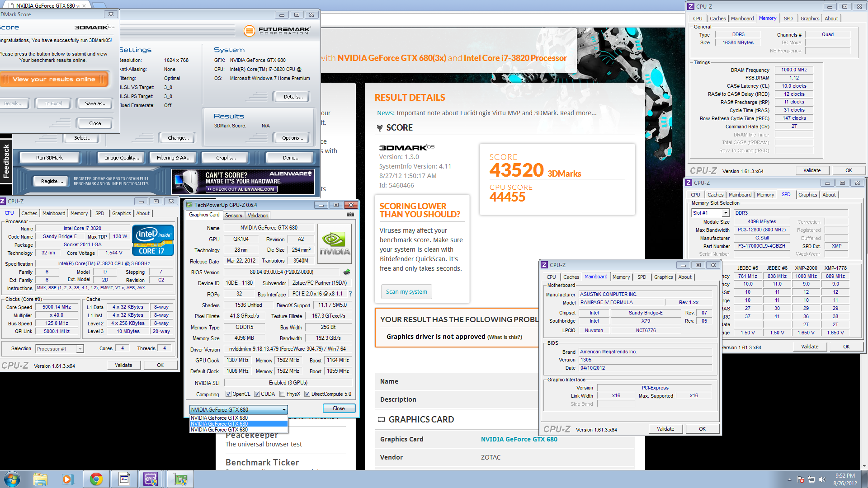Click the Alienware advertisement banner
Viewport: 868px width, 488px height.
tap(243, 182)
